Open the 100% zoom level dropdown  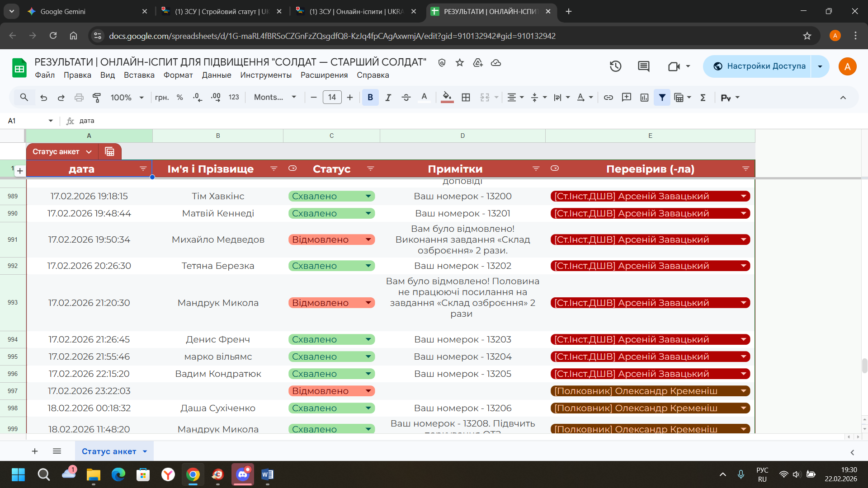coord(127,97)
